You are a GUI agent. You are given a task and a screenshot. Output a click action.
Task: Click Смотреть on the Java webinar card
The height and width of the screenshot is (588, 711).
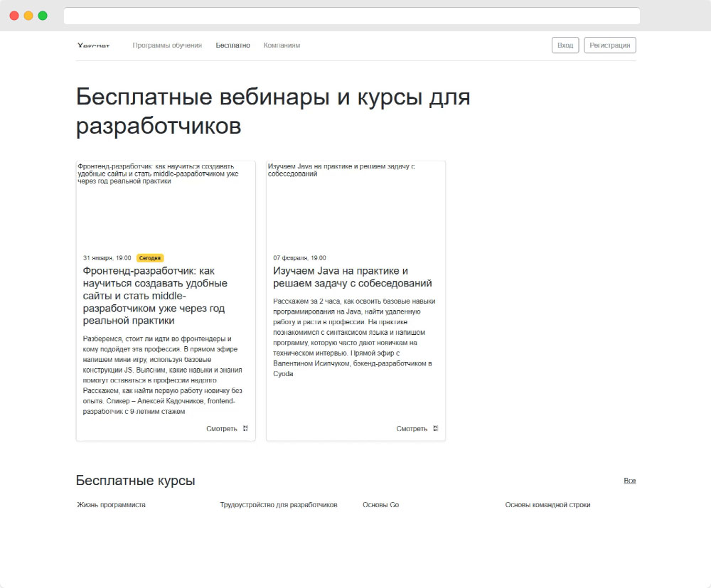click(413, 429)
